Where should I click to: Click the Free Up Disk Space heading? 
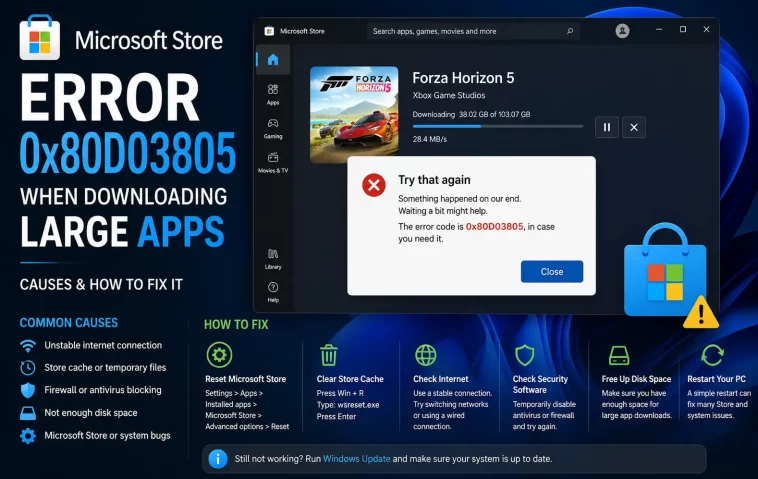pyautogui.click(x=636, y=379)
